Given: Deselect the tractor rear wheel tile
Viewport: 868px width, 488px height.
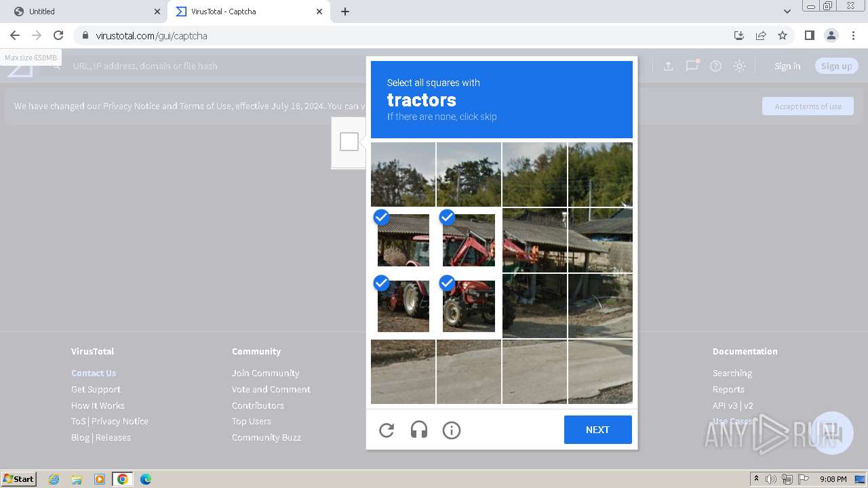Looking at the screenshot, I should point(403,306).
